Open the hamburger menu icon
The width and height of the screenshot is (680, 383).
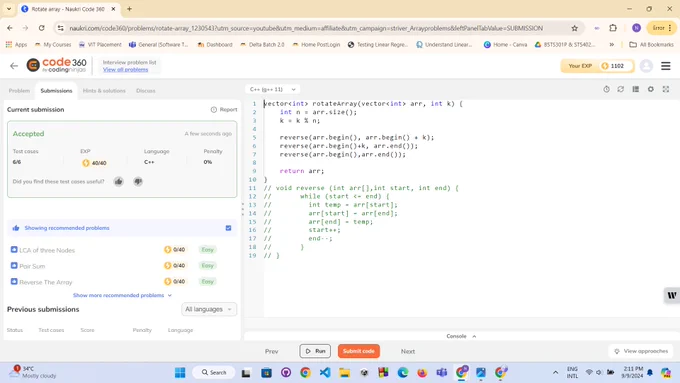coord(666,66)
